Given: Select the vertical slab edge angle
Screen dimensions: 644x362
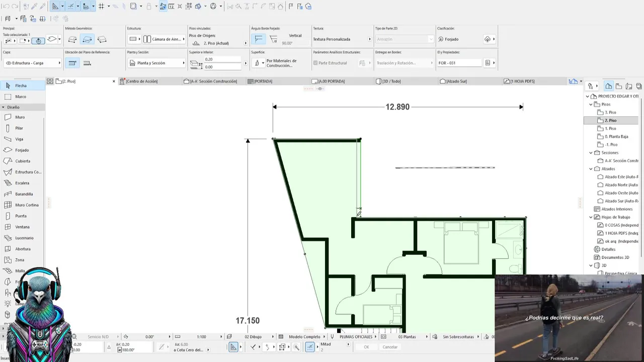Looking at the screenshot, I should point(259,39).
